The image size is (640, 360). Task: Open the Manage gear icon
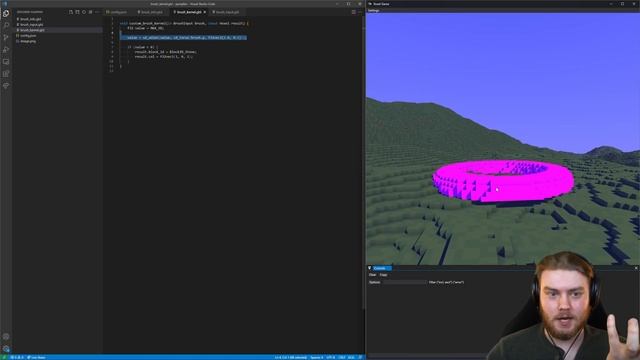tap(6, 349)
